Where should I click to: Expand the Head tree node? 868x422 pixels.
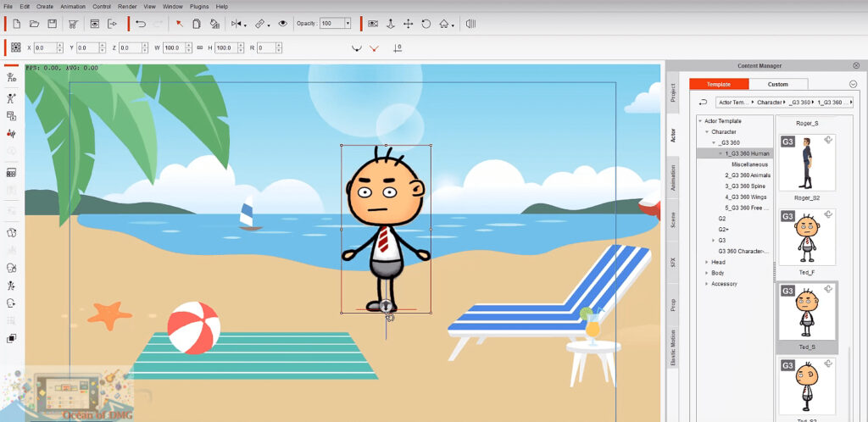coord(707,262)
